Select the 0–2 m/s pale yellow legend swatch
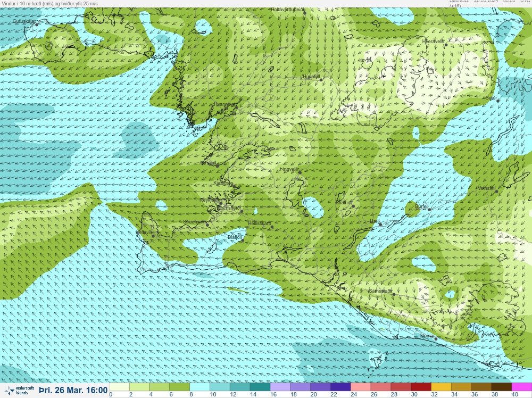The height and width of the screenshot is (398, 532). pyautogui.click(x=119, y=387)
